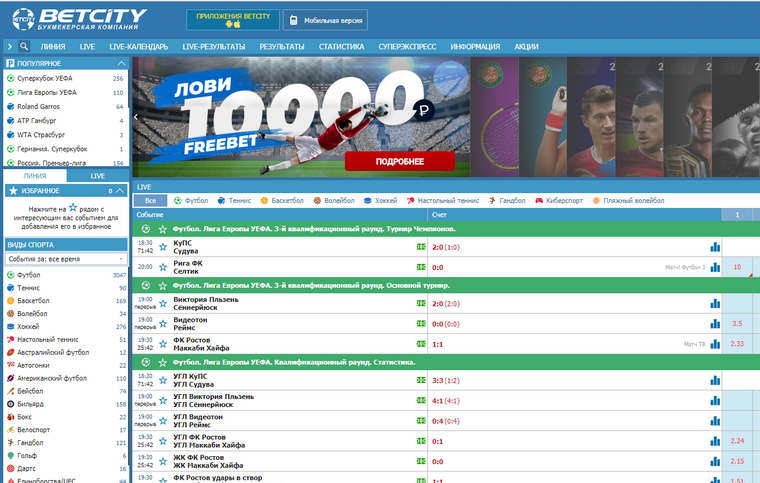Favorite Видеотон – Реймс match star
The height and width of the screenshot is (483, 760).
pyautogui.click(x=163, y=324)
